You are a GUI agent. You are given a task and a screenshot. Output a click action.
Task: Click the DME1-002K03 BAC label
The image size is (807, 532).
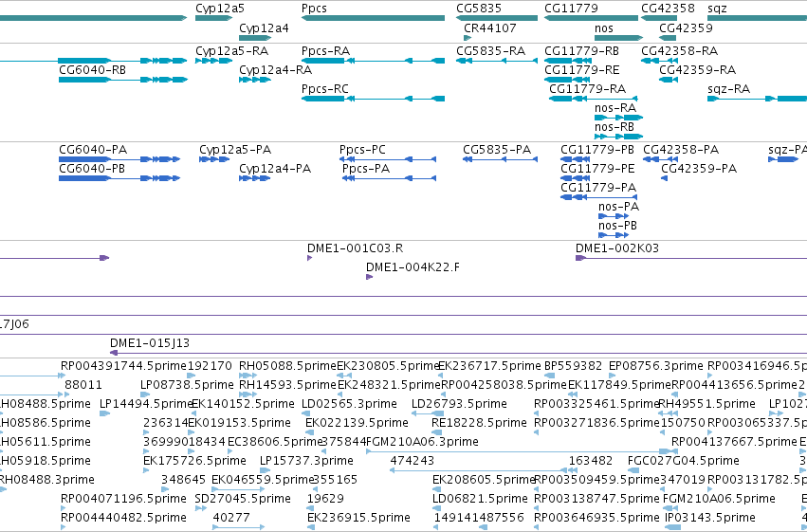[617, 248]
